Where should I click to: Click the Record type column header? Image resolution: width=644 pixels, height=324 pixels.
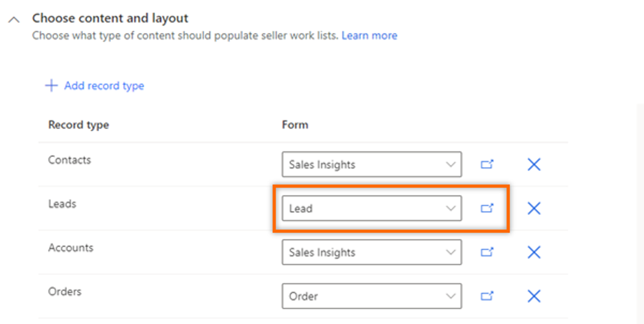point(78,125)
